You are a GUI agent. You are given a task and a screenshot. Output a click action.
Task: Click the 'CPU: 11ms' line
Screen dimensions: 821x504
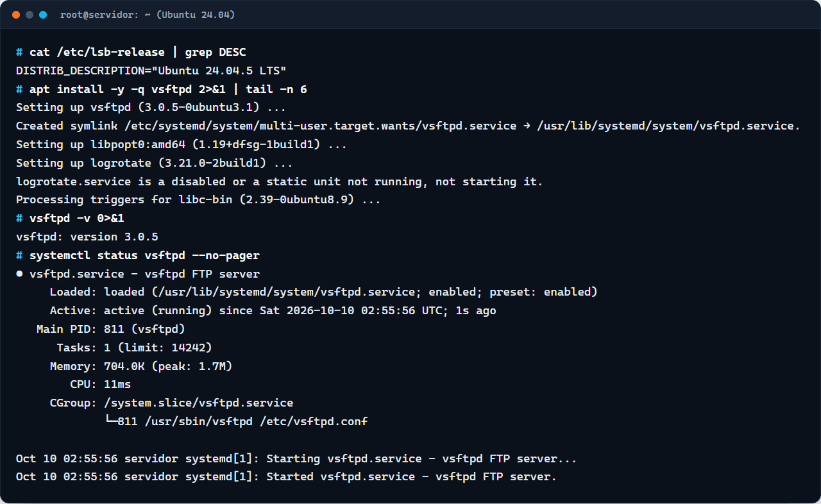(101, 384)
